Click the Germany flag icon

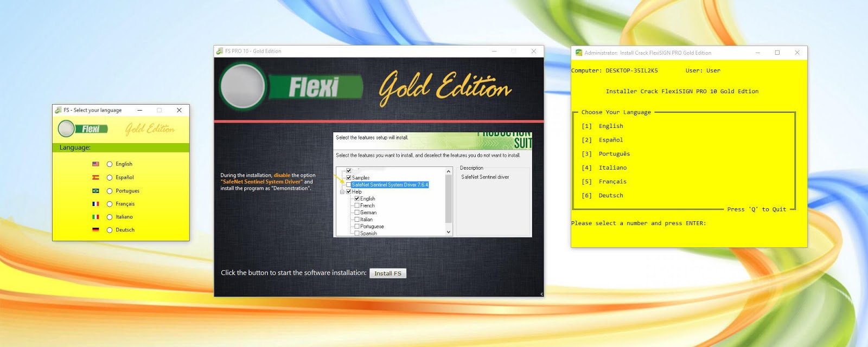(x=95, y=230)
